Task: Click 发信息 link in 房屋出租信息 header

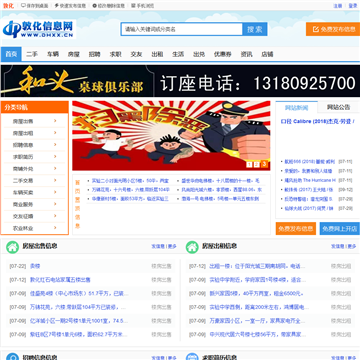Action: point(337,246)
